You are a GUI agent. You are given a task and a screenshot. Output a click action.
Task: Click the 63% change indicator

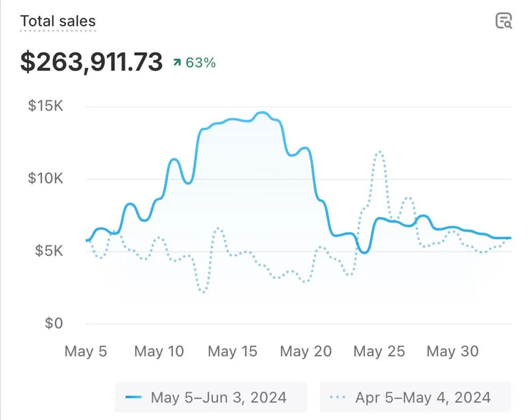click(x=201, y=63)
